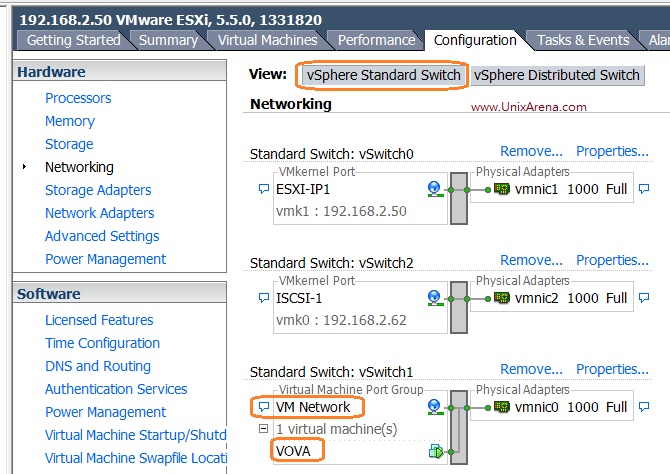Open the Virtual Machines tab
This screenshot has width=670, height=474.
point(267,40)
